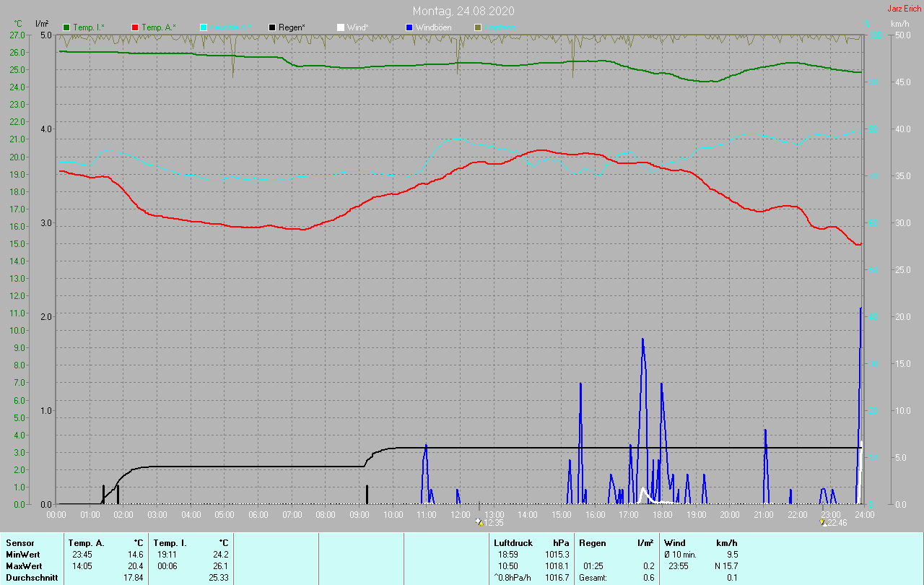Select the blue Windböen legend square
Screen dimensions: 924x585
pos(409,27)
